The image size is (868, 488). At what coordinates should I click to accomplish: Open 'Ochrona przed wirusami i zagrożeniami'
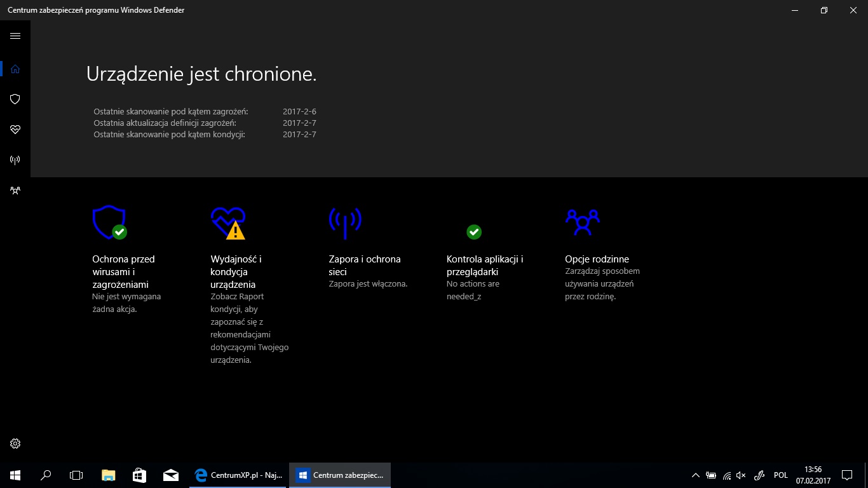point(124,272)
